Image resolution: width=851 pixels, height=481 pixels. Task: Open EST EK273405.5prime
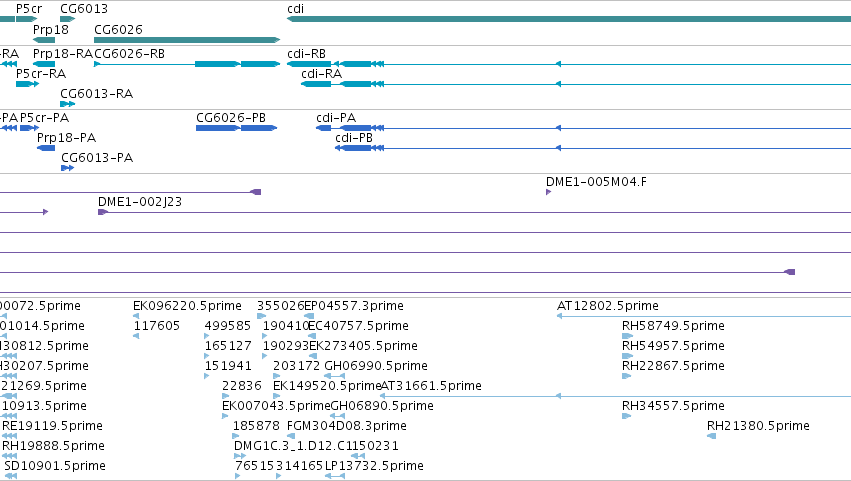click(x=363, y=346)
